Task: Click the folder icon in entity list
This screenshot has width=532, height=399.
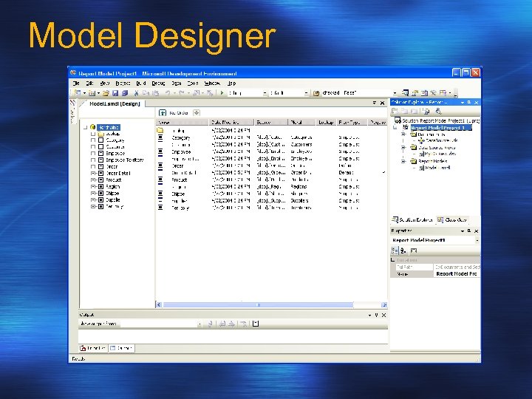Action: [x=160, y=130]
